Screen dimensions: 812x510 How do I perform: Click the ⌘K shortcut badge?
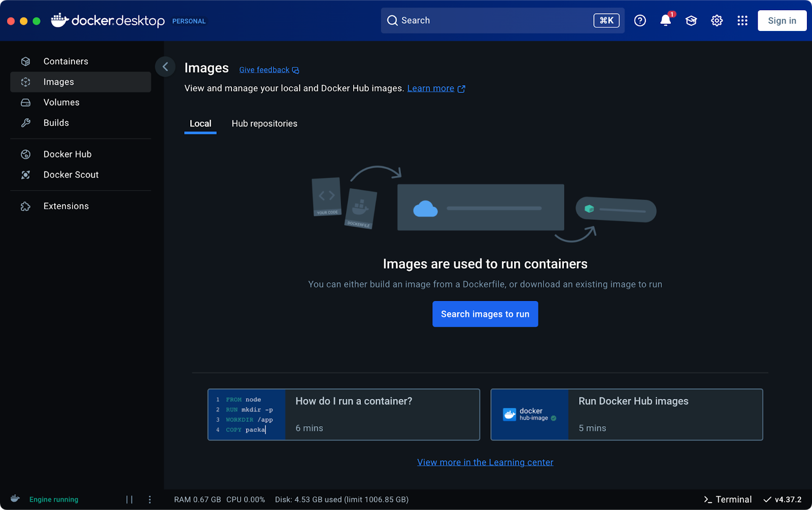pyautogui.click(x=606, y=20)
